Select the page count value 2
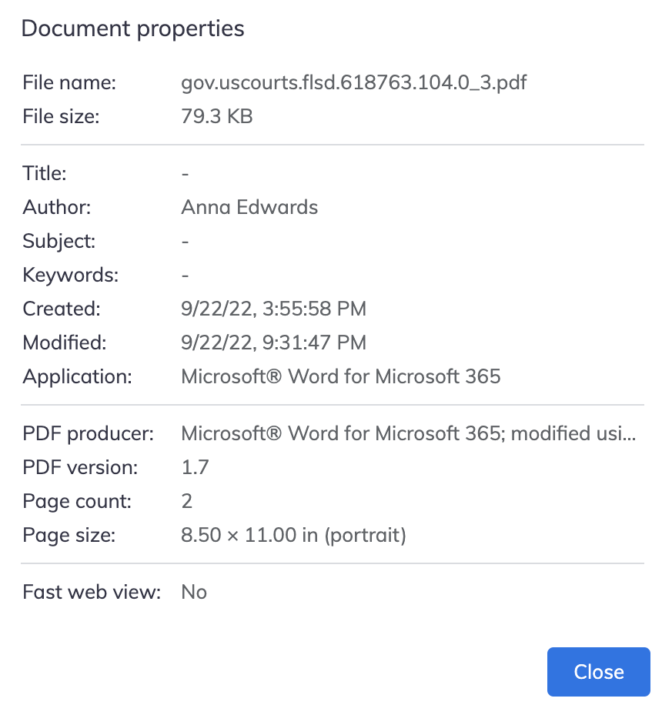 [187, 501]
